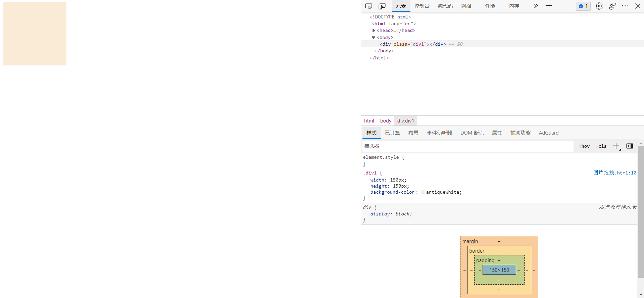Open the AdGuard pane tab

tap(549, 133)
